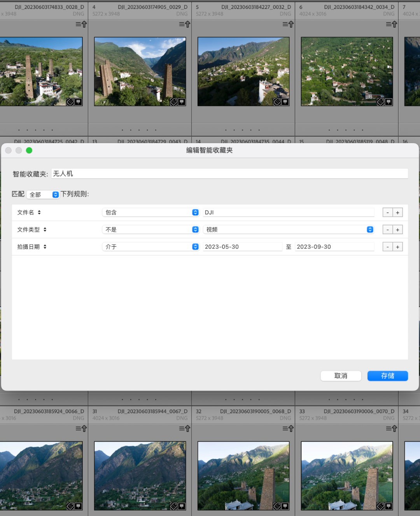This screenshot has width=420, height=516.
Task: Click keyword tag badge on photo DJI_0032
Action: pos(277,102)
